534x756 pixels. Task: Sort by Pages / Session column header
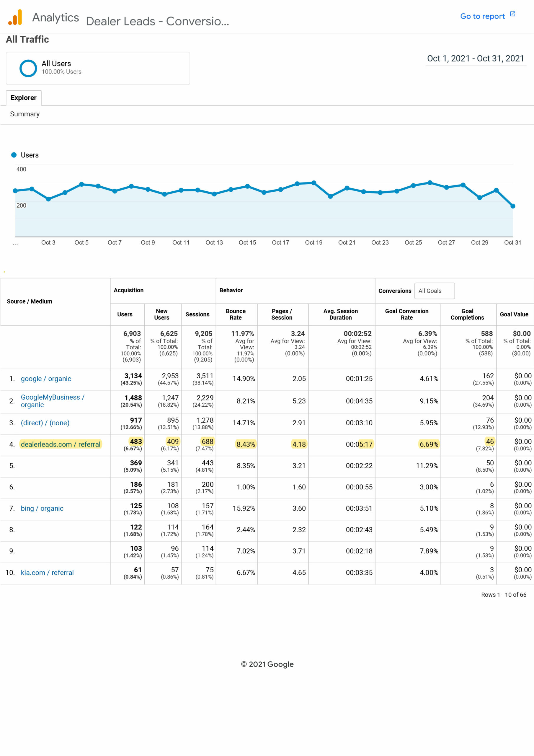tap(282, 315)
